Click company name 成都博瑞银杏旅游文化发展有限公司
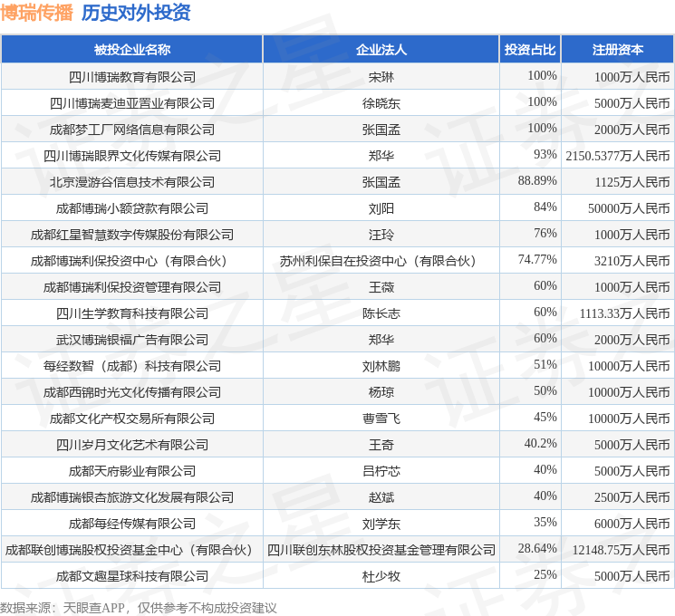The width and height of the screenshot is (675, 616). coord(132,497)
